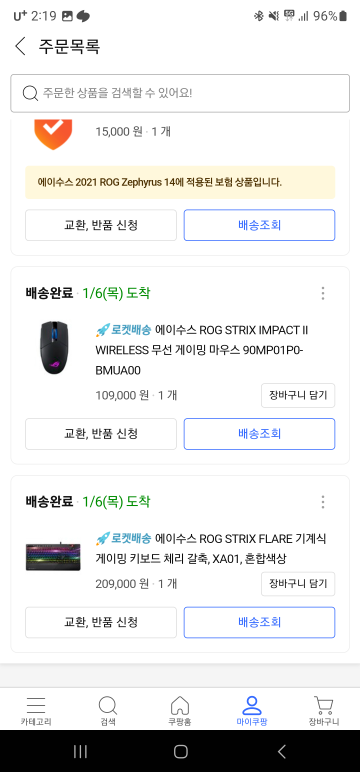
Task: Add the gaming mouse via 장바구니 담기
Action: (x=298, y=395)
